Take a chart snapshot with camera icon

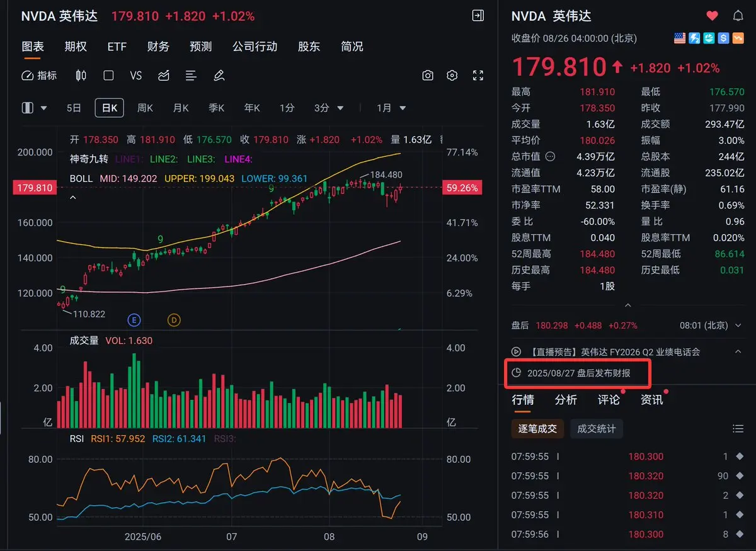click(x=428, y=76)
